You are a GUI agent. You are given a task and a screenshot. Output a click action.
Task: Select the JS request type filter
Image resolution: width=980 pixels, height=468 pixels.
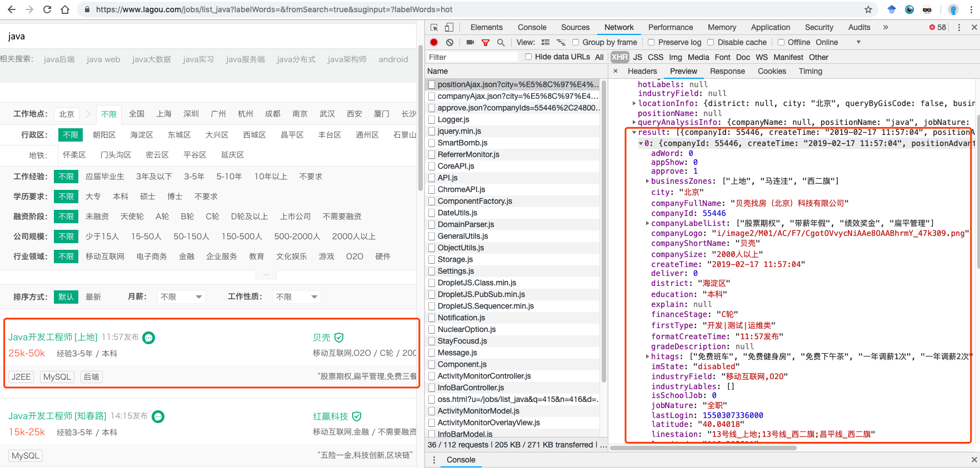[637, 57]
